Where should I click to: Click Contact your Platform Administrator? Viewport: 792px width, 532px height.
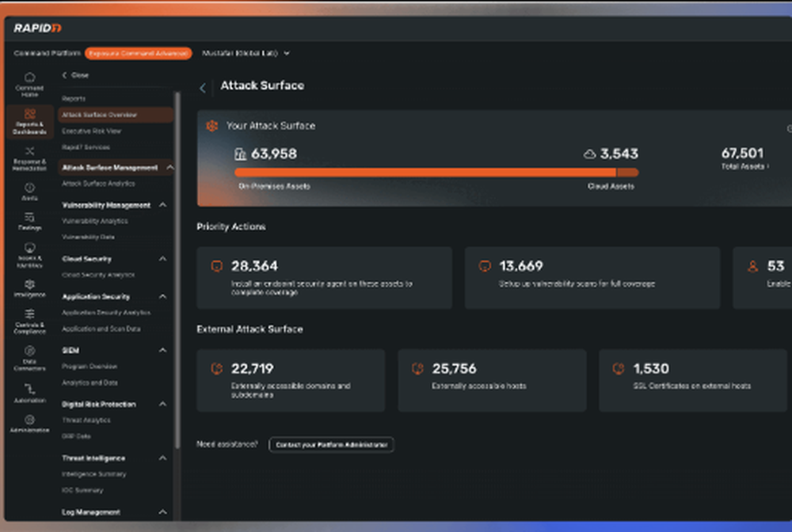(331, 445)
